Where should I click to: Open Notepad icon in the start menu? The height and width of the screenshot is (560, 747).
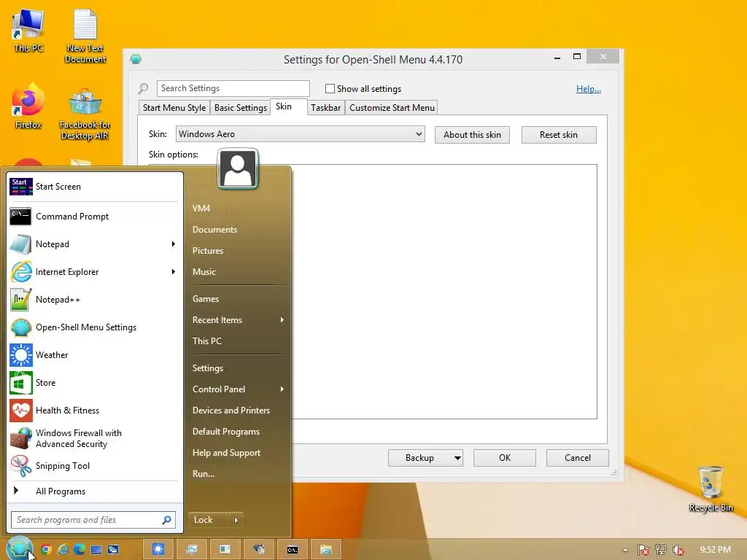point(20,244)
